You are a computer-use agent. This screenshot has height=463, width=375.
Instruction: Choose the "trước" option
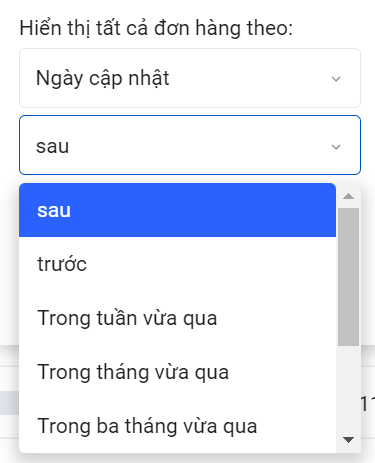click(177, 264)
